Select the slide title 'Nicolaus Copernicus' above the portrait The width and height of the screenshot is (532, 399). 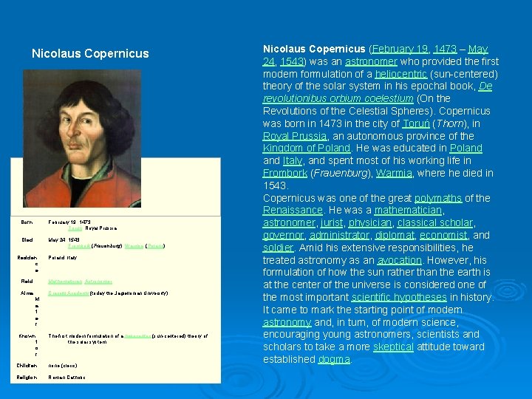90,54
